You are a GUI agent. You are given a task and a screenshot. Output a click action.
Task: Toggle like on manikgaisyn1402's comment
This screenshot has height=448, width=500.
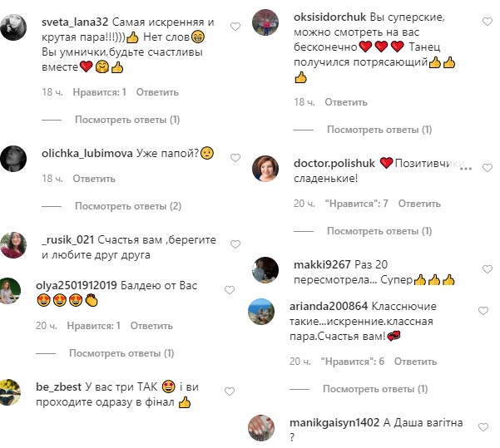coord(483,427)
